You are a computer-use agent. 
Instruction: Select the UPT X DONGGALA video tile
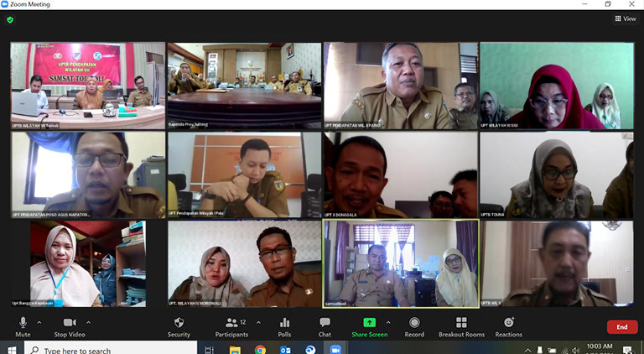tap(400, 175)
